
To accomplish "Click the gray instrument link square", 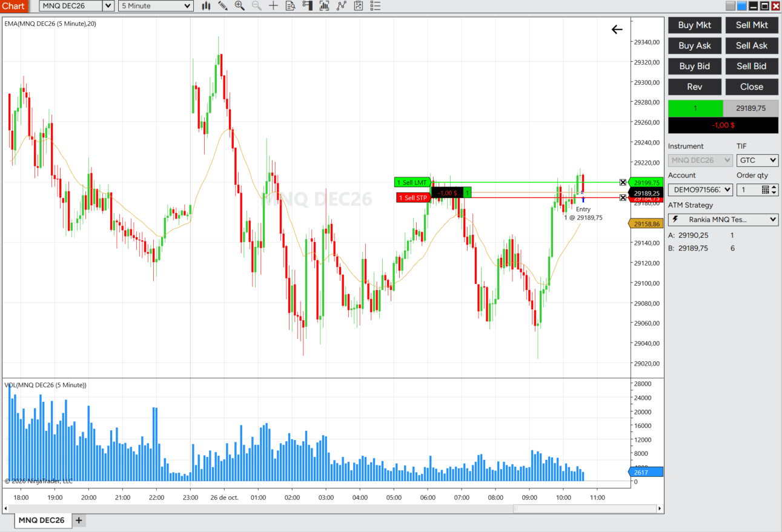I will 731,6.
